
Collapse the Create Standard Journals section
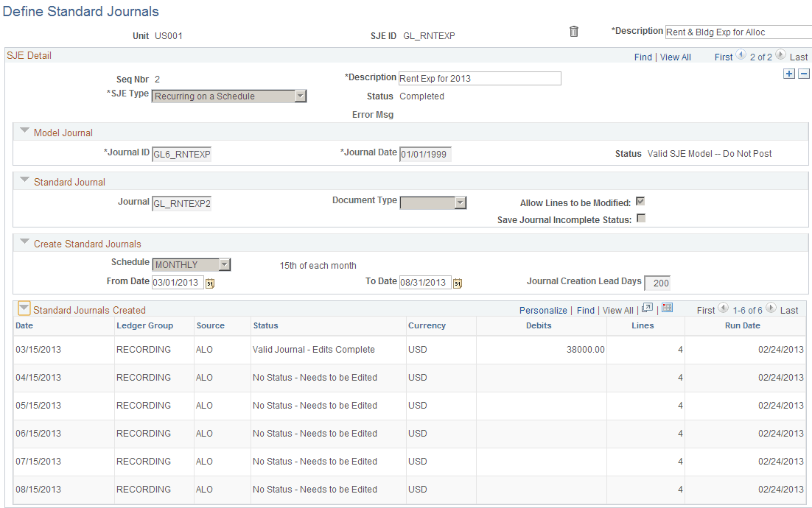(x=24, y=241)
